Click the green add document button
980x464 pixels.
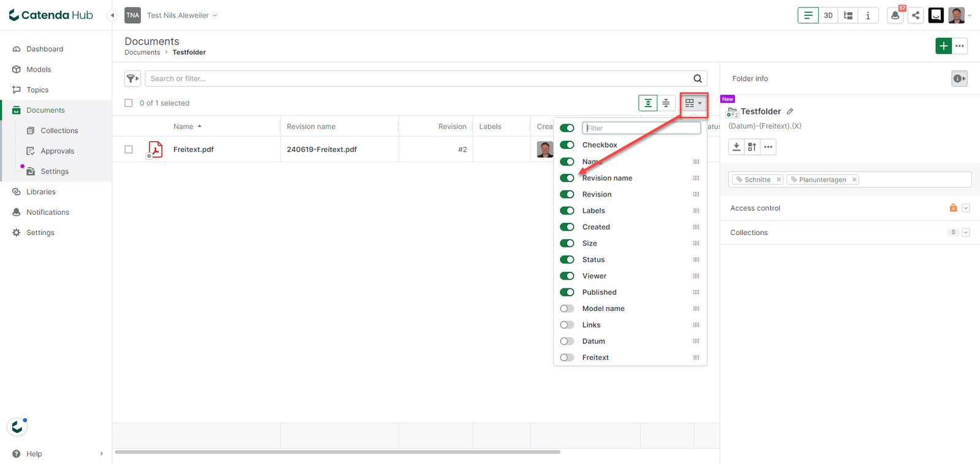coord(943,46)
